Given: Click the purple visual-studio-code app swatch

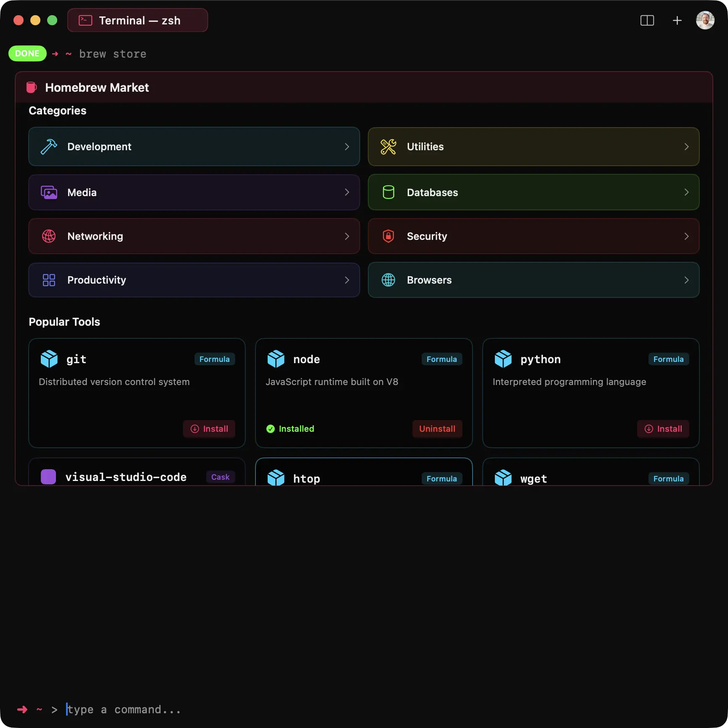Looking at the screenshot, I should (x=48, y=477).
